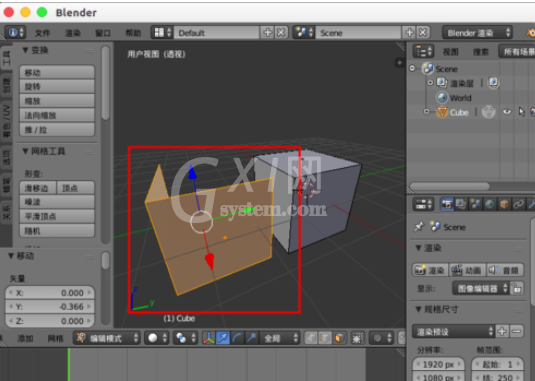Open the Outliner 视图 menu
The height and width of the screenshot is (381, 535).
(450, 52)
